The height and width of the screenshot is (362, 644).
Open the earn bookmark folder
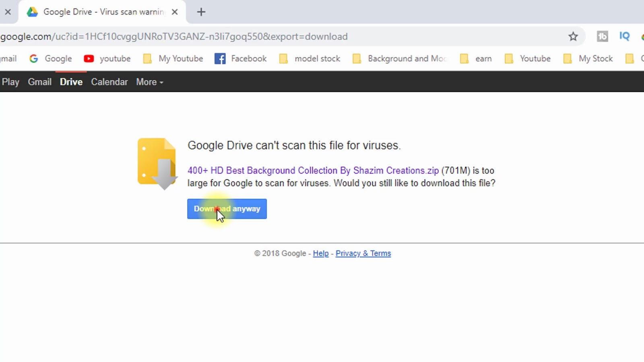point(476,59)
